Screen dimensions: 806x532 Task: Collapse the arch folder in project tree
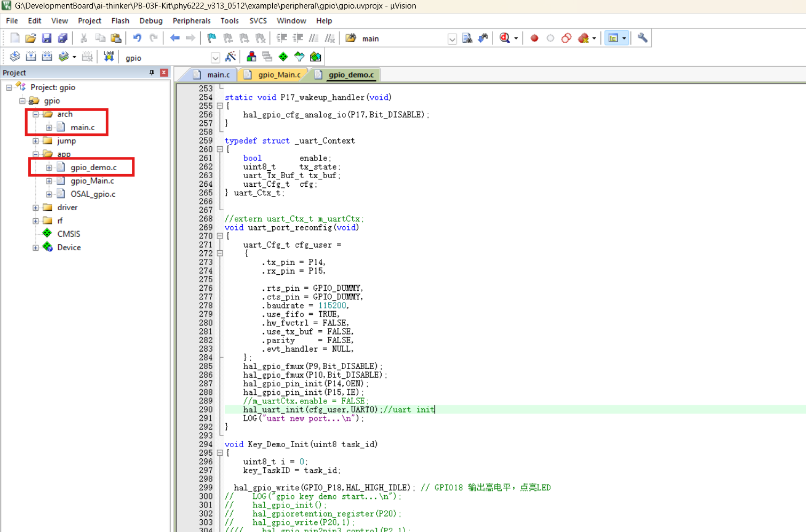click(36, 114)
